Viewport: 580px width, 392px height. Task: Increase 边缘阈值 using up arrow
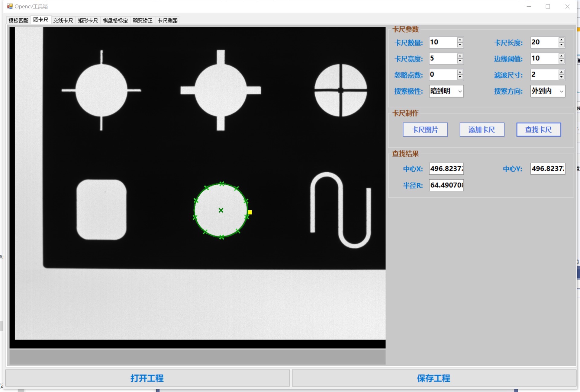[561, 56]
